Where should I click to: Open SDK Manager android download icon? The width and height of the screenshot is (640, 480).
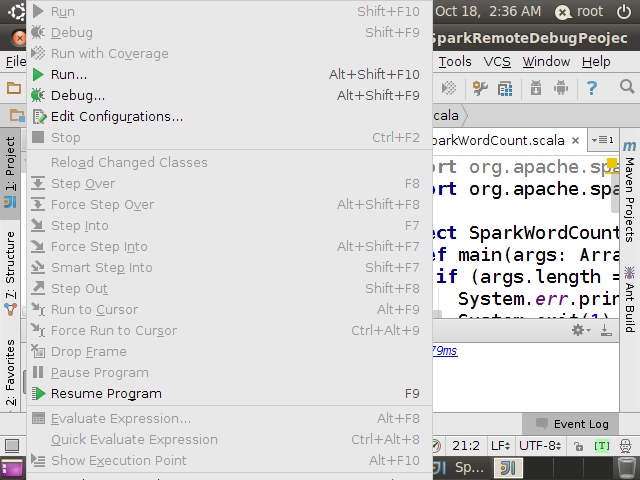tap(536, 88)
